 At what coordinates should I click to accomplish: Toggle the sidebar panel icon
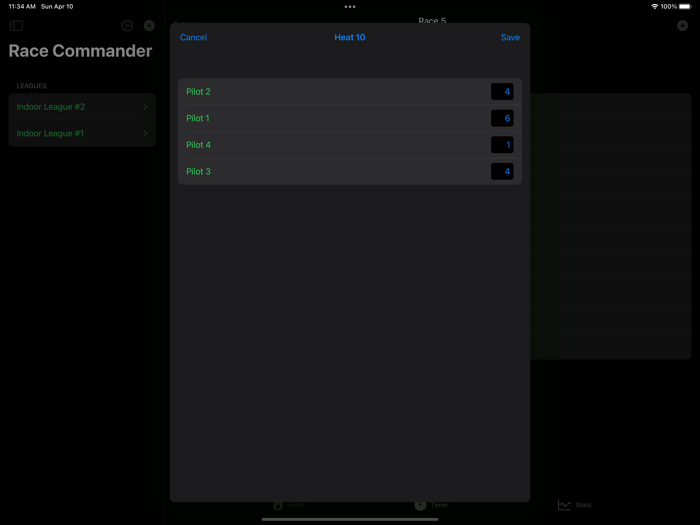(x=17, y=25)
